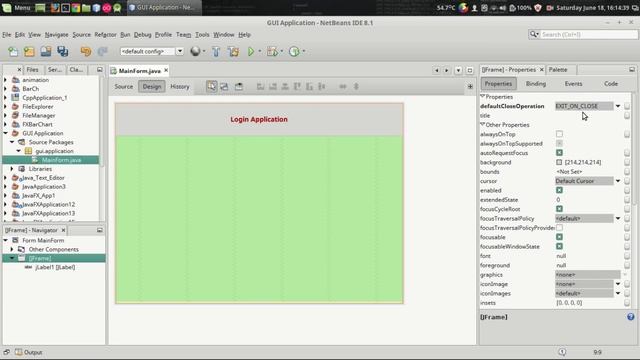Image resolution: width=640 pixels, height=360 pixels.
Task: Expand Other Components in Navigator
Action: pos(12,249)
